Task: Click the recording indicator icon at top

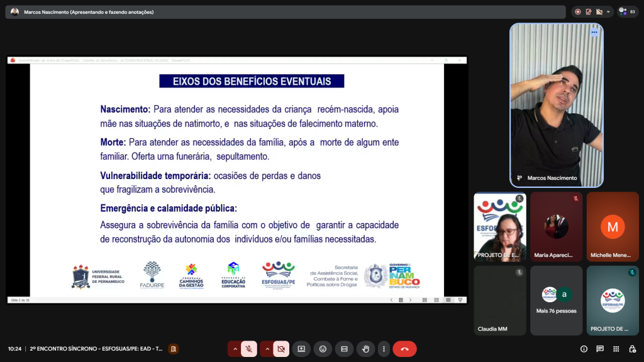Action: tap(577, 11)
